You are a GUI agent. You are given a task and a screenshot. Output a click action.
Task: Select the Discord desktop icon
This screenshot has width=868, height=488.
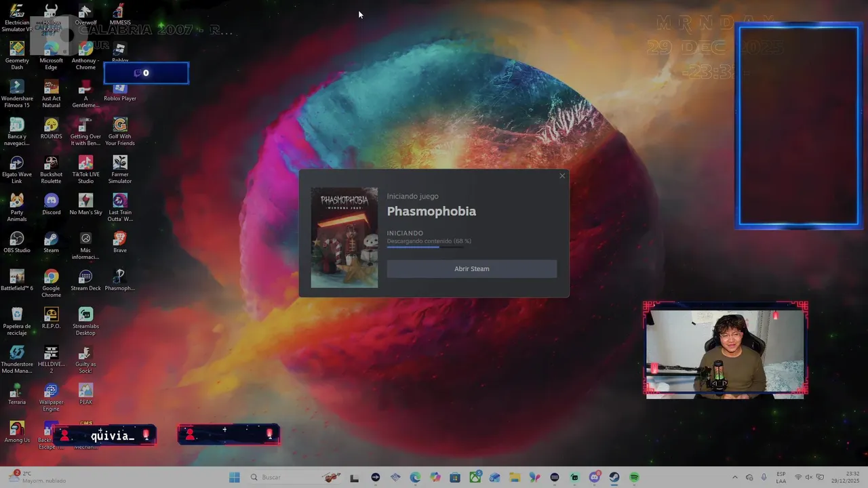(51, 204)
